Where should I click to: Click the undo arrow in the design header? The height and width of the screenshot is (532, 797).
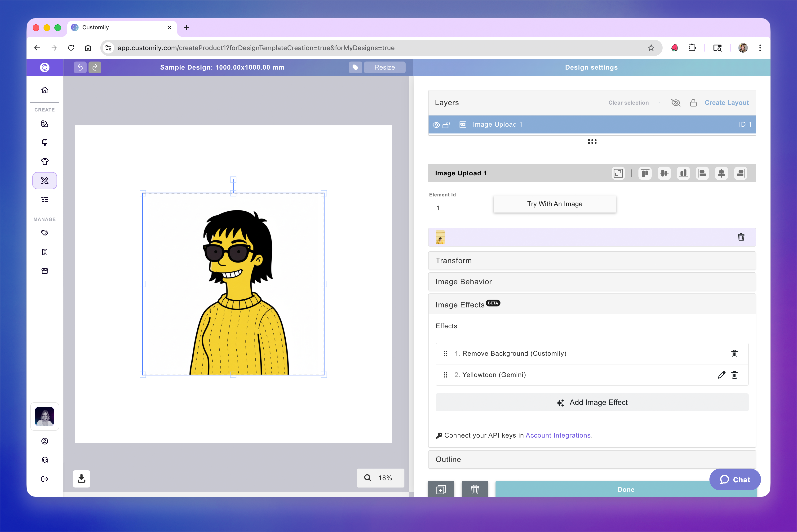[80, 67]
